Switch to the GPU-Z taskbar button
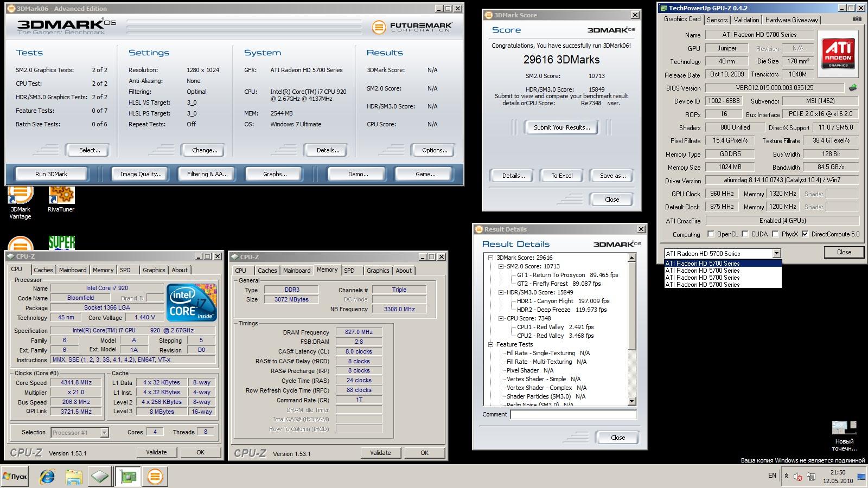Image resolution: width=868 pixels, height=488 pixels. tap(129, 477)
